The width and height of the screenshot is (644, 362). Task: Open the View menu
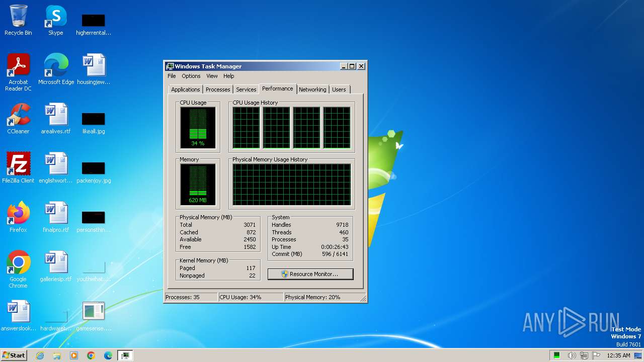[212, 76]
